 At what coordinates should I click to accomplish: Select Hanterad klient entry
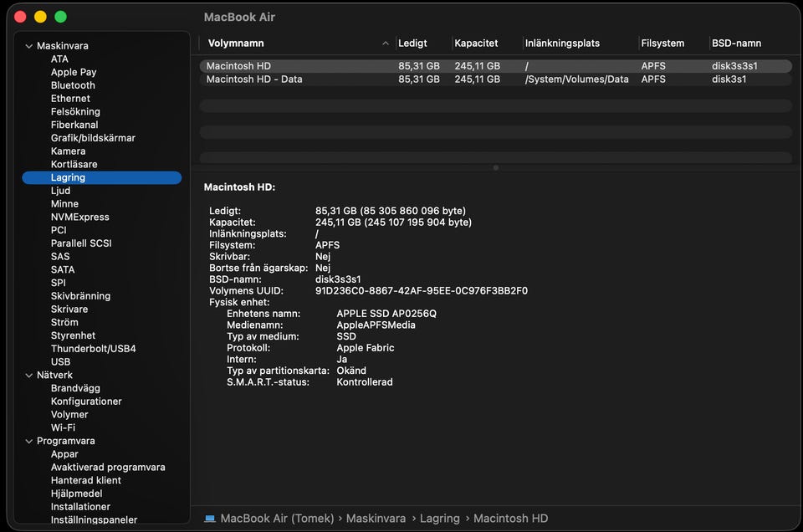[85, 480]
